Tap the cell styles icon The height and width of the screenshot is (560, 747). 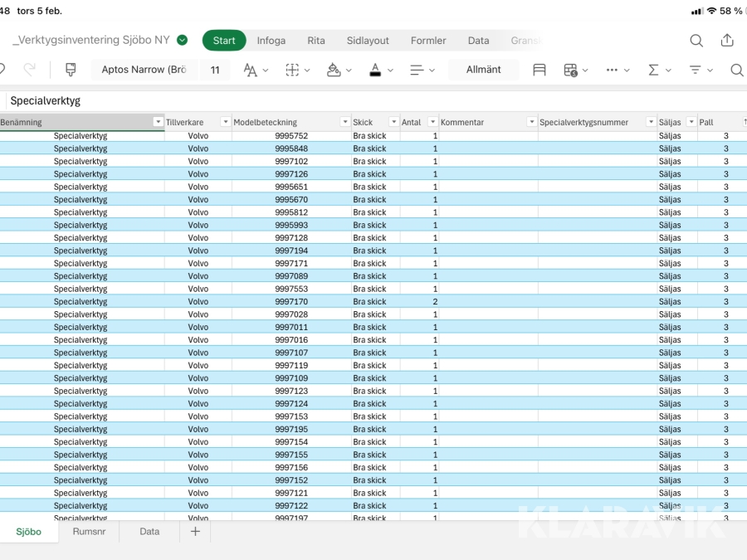[x=539, y=70]
